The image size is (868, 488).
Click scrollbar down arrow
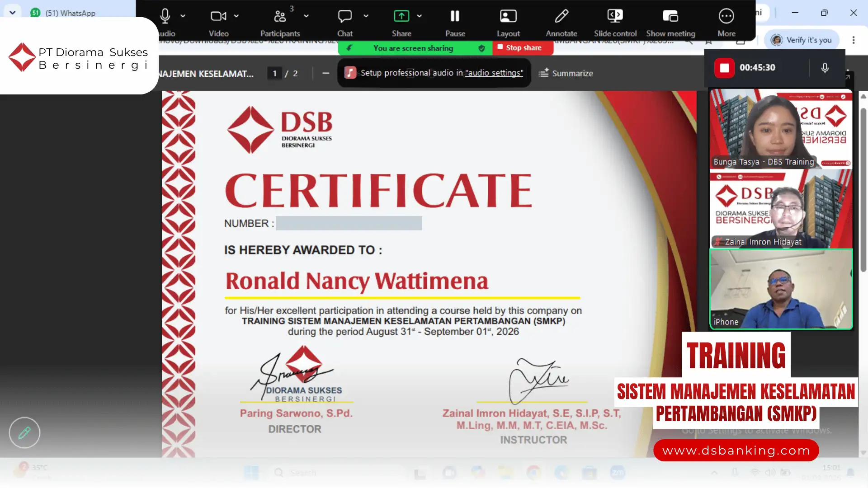(x=863, y=452)
